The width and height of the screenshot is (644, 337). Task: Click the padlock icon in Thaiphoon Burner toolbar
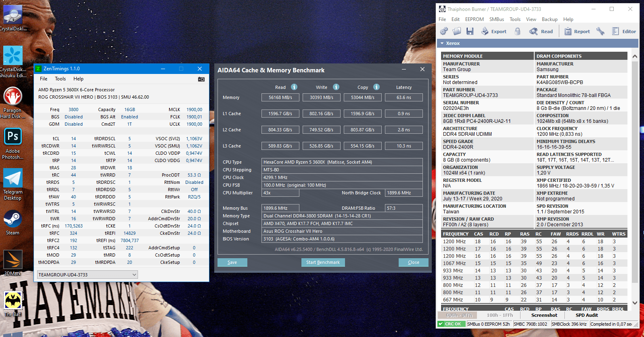tap(518, 31)
